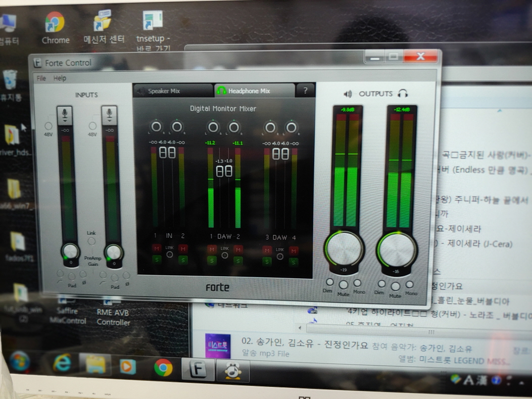Image resolution: width=532 pixels, height=399 pixels.
Task: Enable the low-cut filter on Input 2
Action: (103, 274)
